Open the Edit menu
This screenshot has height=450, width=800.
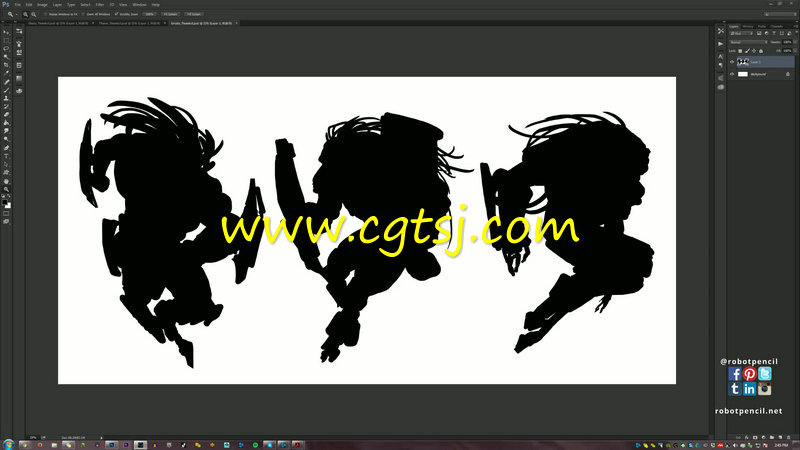[29, 5]
